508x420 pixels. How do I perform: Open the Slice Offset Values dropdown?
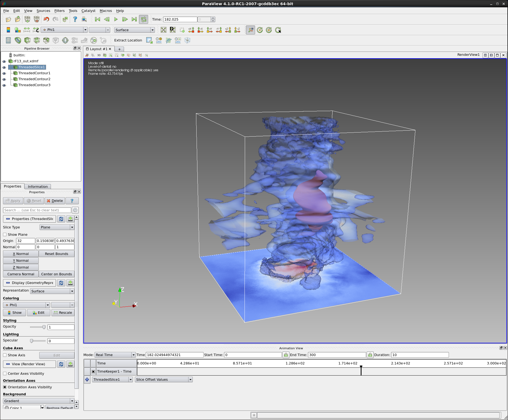[x=164, y=379]
